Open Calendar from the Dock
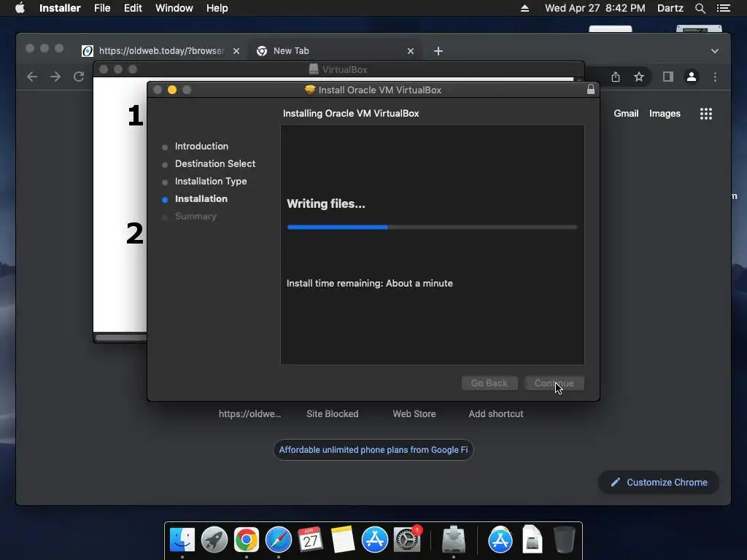This screenshot has height=560, width=747. coord(310,540)
